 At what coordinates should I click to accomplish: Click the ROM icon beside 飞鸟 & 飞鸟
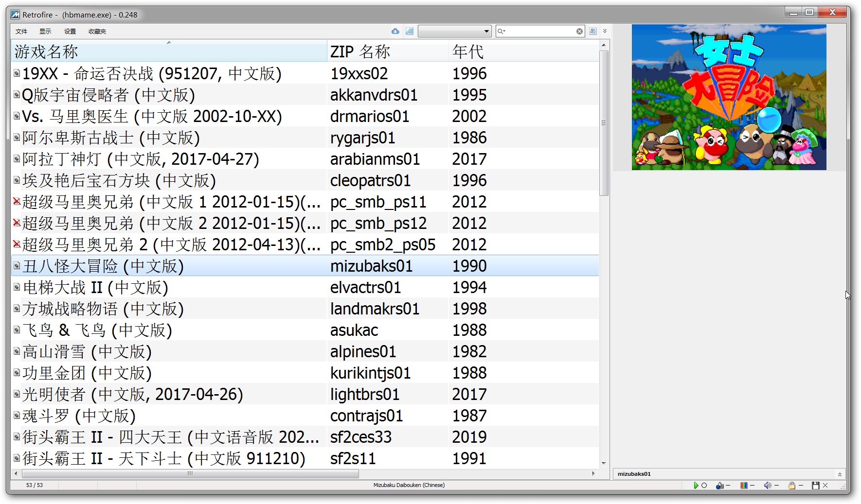click(17, 330)
